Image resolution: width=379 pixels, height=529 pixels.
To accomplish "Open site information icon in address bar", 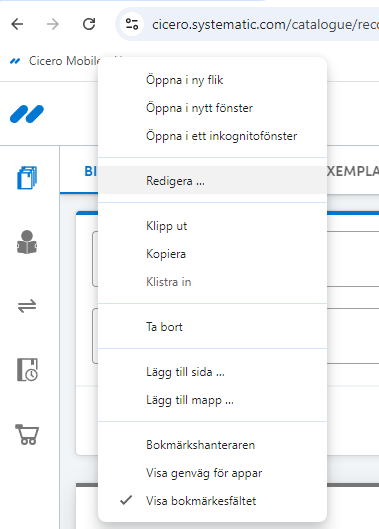I will point(132,24).
